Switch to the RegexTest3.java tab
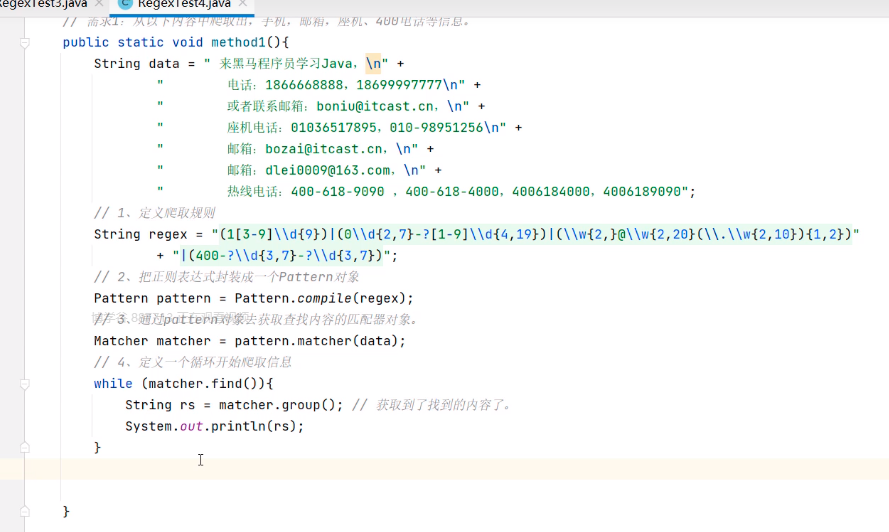 pos(43,4)
